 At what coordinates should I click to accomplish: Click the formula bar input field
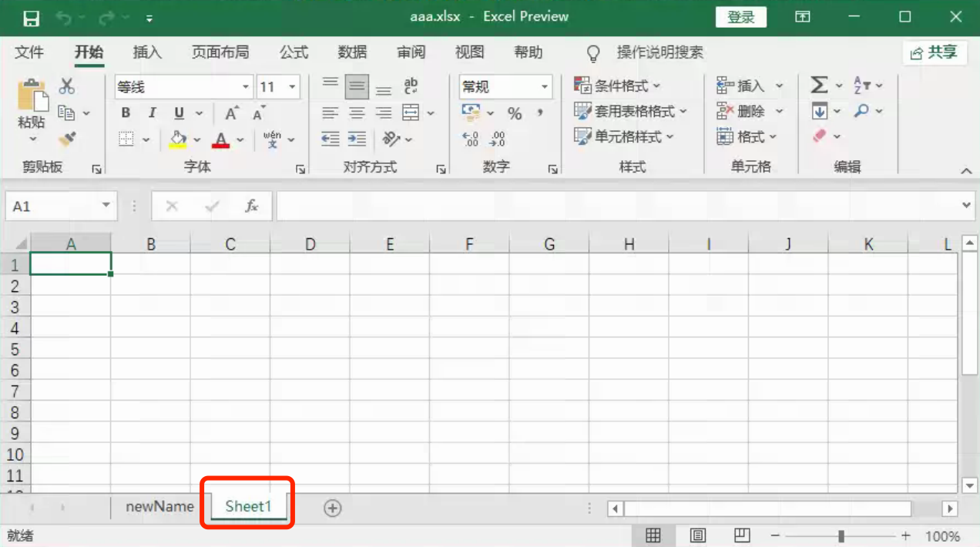[616, 206]
